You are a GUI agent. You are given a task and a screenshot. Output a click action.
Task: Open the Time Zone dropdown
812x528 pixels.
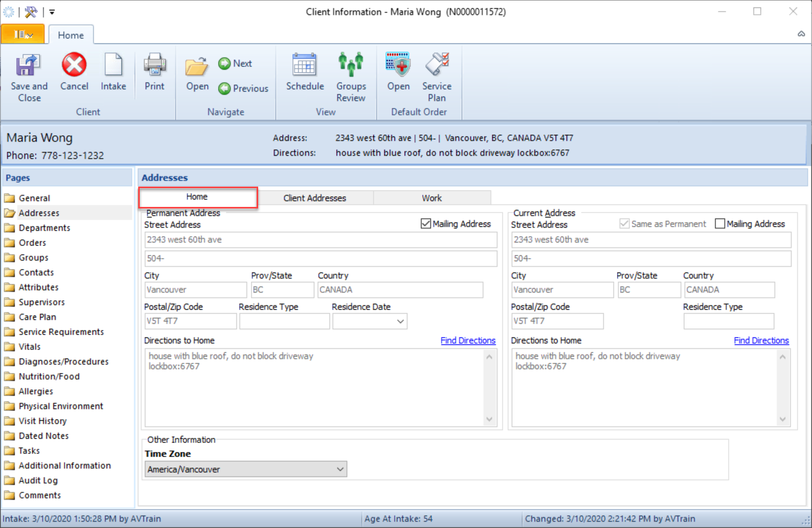click(340, 469)
